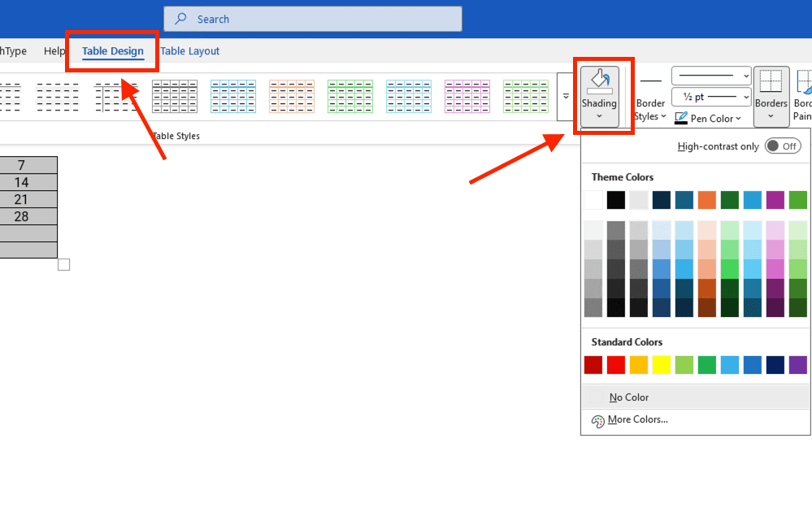Viewport: 812px width, 508px height.
Task: Choose No Color shading option
Action: (x=696, y=397)
